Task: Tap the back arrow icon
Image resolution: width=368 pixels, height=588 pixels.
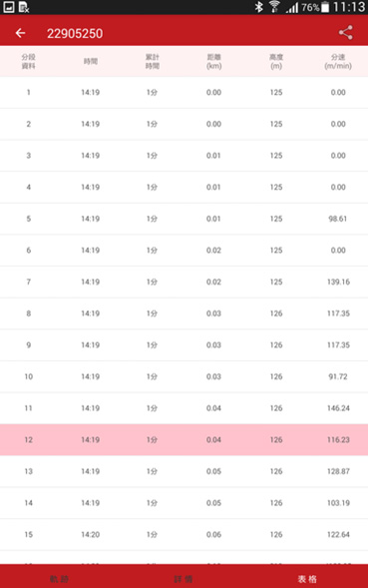Action: (x=20, y=33)
